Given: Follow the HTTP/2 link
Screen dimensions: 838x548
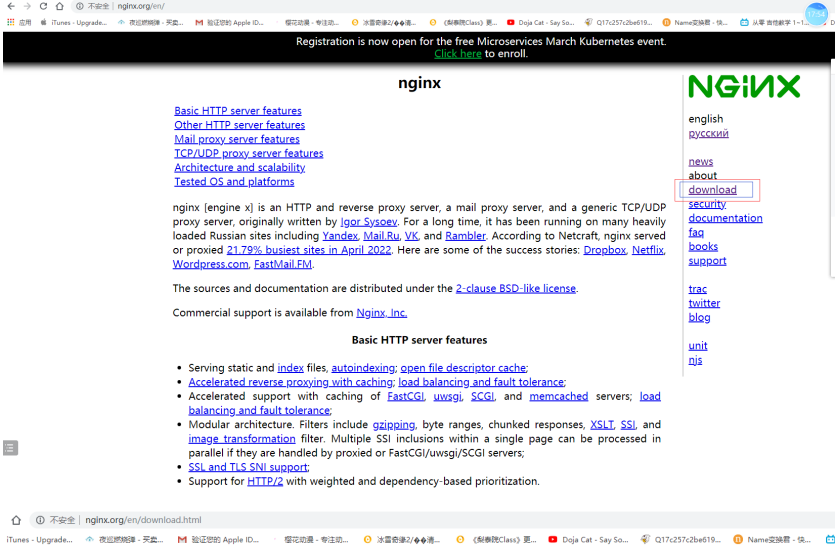Looking at the screenshot, I should [265, 481].
